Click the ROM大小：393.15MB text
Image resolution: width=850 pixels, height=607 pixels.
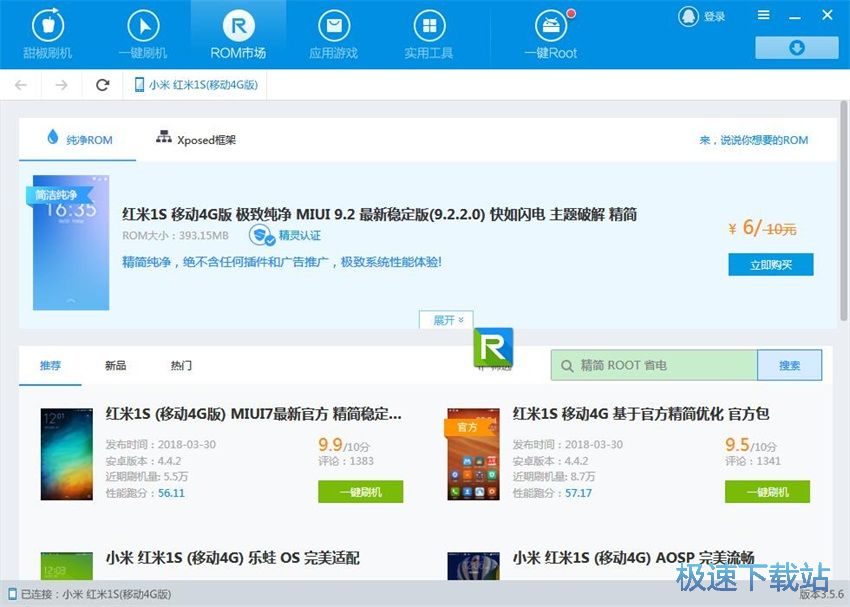[176, 236]
